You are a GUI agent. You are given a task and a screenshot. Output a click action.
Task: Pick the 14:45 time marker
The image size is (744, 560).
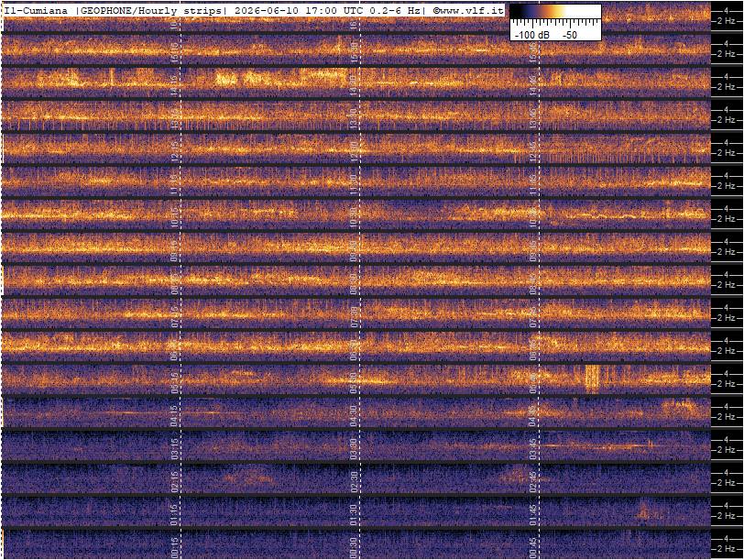(533, 86)
